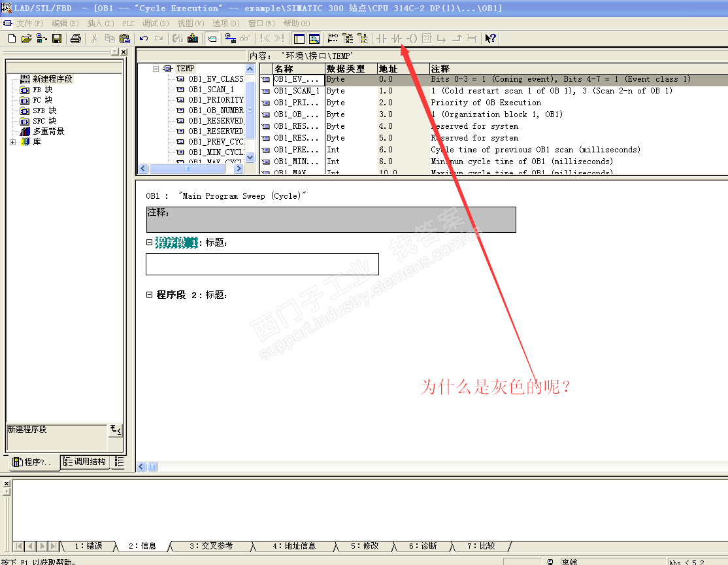Click the empty box icon
Viewport: 728px width, 565px height.
coord(427,39)
